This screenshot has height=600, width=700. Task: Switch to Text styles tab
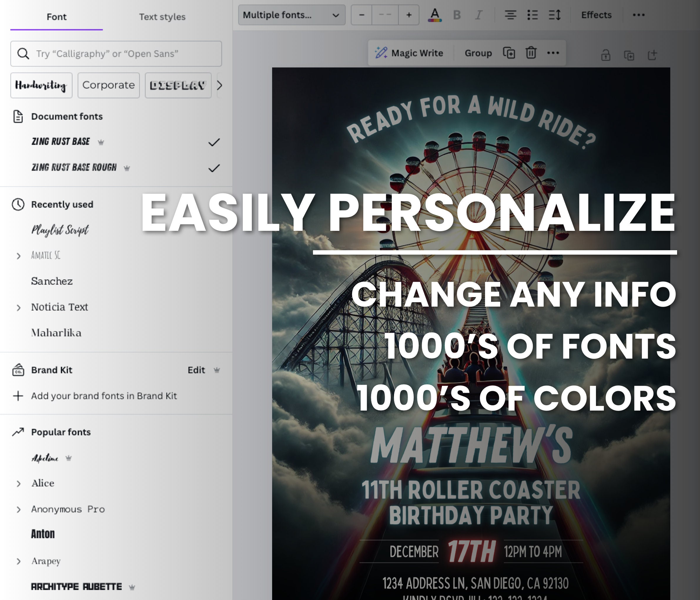[162, 17]
